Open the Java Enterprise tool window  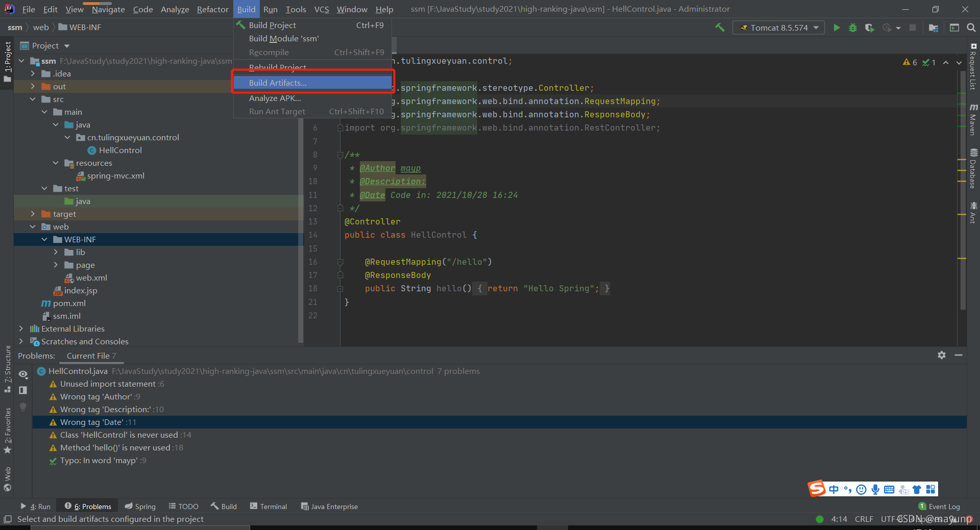(x=329, y=506)
